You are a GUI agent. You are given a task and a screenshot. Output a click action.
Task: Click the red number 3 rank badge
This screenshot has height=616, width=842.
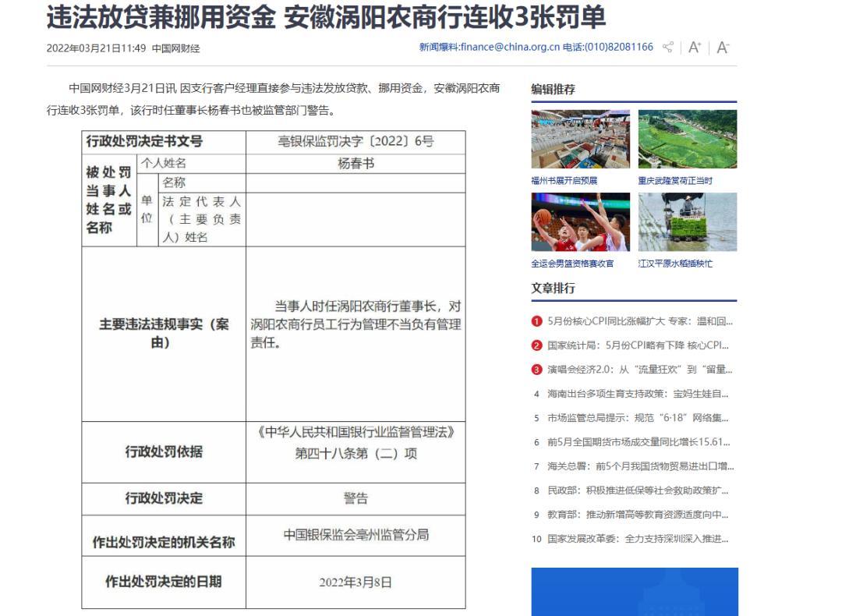536,370
